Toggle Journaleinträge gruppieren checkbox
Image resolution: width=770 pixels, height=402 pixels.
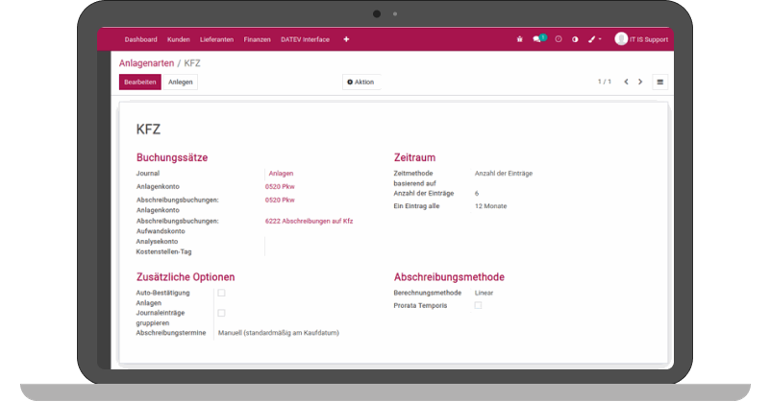click(x=222, y=313)
